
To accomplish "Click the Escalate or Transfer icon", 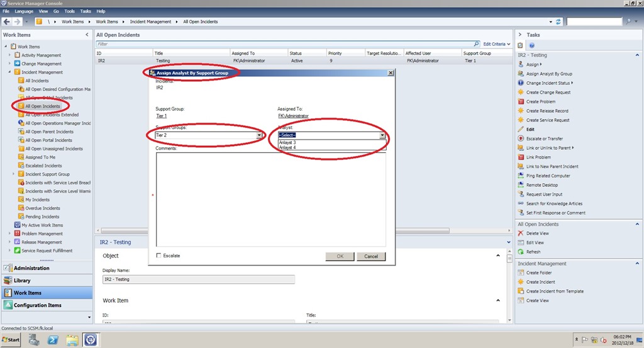I will (521, 138).
